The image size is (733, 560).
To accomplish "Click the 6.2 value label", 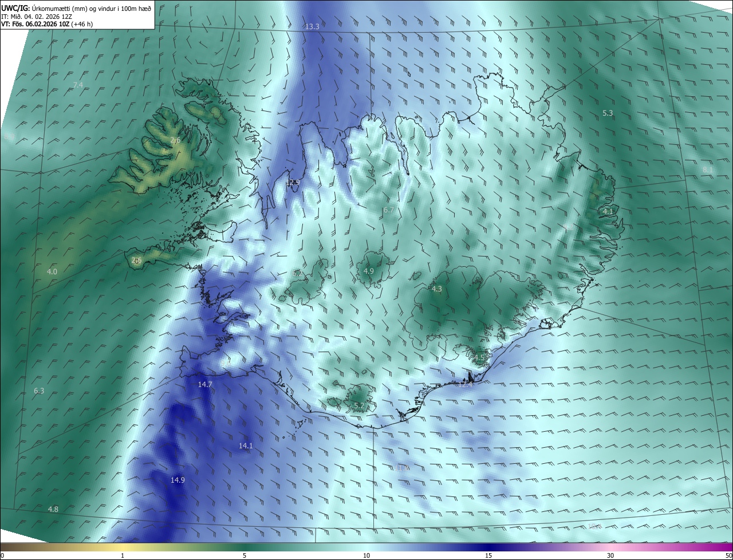I will point(297,274).
